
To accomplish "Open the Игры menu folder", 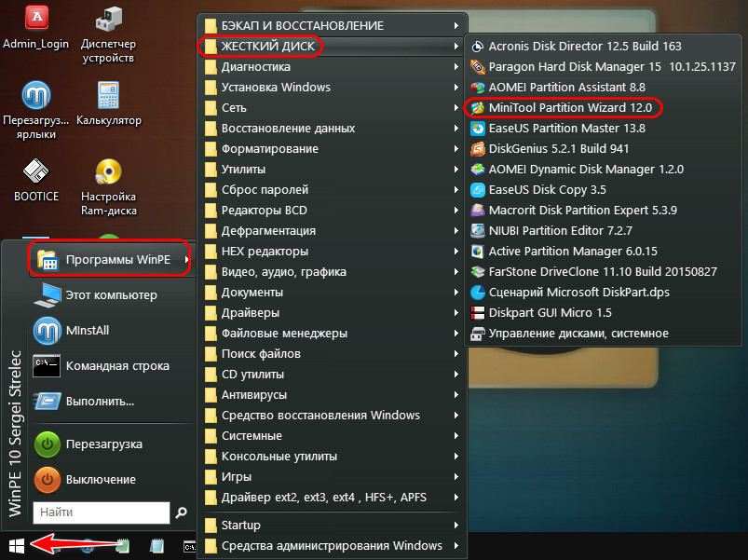I will pos(332,477).
